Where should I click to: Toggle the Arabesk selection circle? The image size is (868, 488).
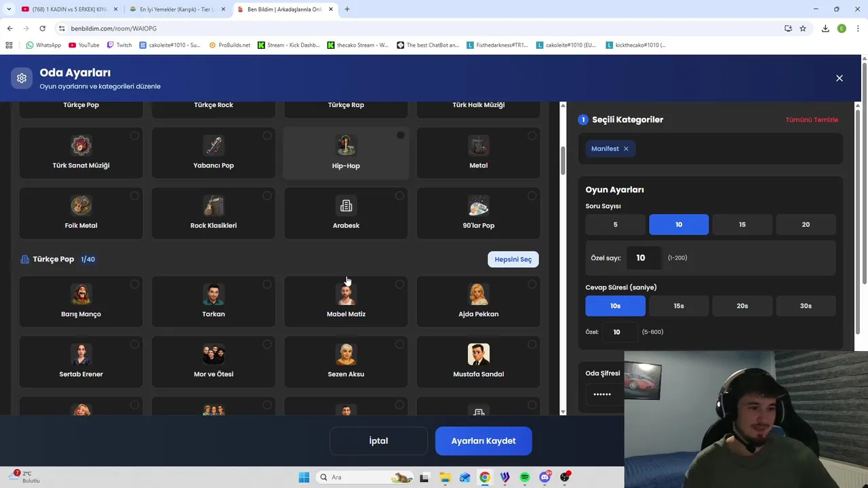399,196
